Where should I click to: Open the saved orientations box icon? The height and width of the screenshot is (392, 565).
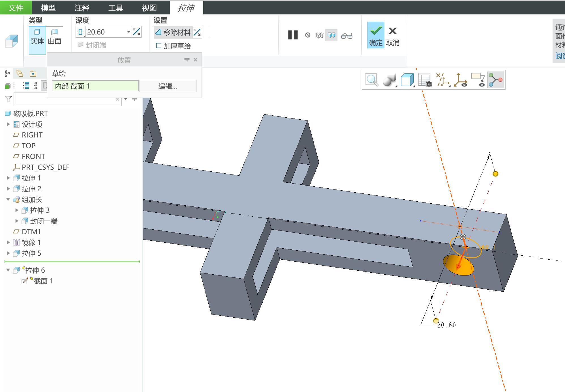click(x=407, y=80)
